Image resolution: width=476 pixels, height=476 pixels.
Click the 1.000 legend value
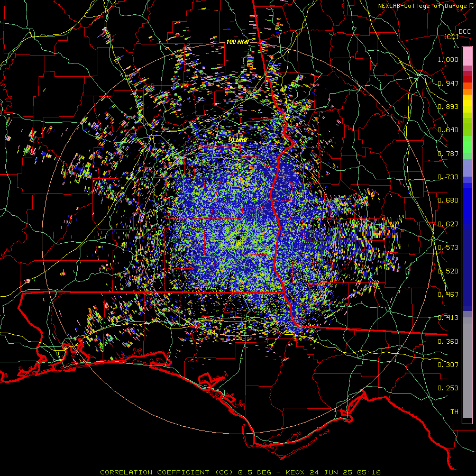pyautogui.click(x=448, y=59)
